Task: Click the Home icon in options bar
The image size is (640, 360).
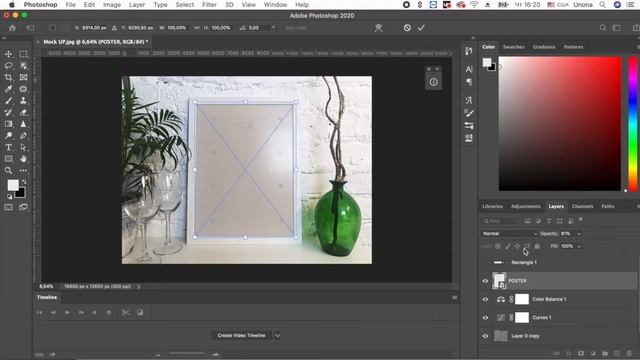Action: 12,28
